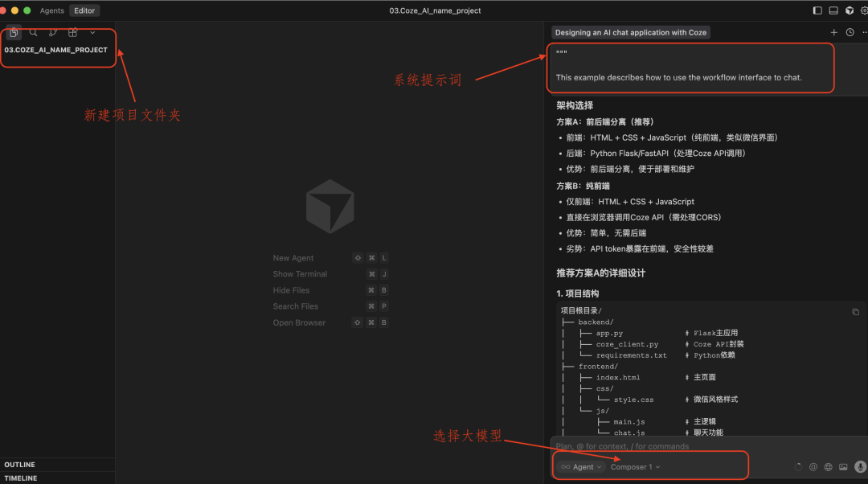868x484 pixels.
Task: Click the context usage ring icon
Action: point(798,467)
